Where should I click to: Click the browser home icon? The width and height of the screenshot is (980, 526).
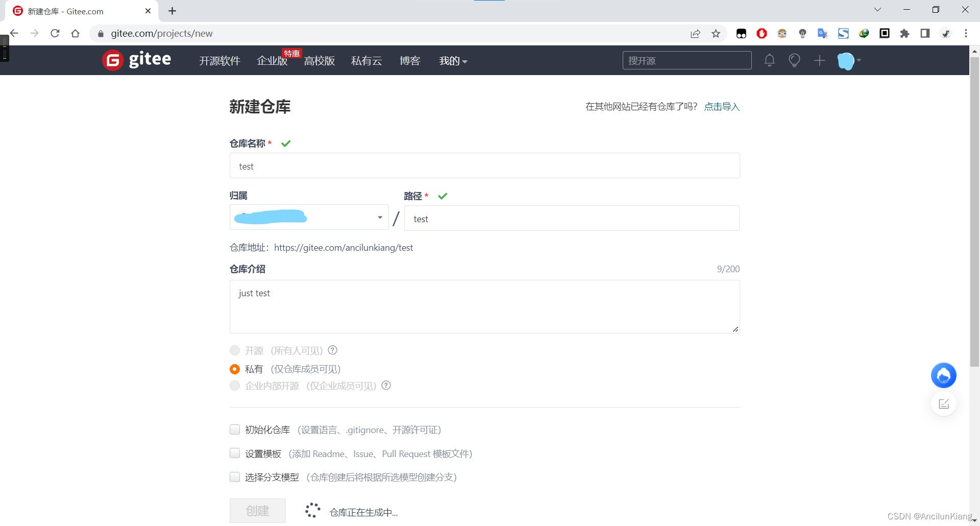pyautogui.click(x=76, y=33)
